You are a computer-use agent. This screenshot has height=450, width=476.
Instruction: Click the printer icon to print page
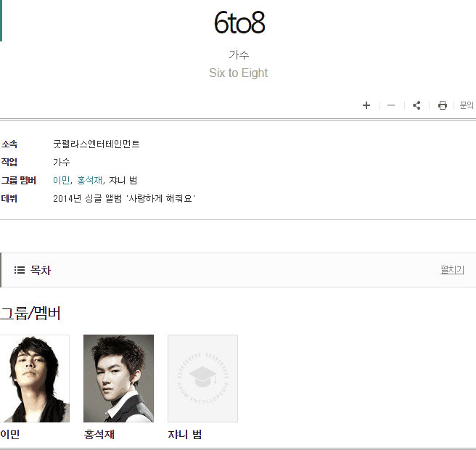click(x=443, y=105)
